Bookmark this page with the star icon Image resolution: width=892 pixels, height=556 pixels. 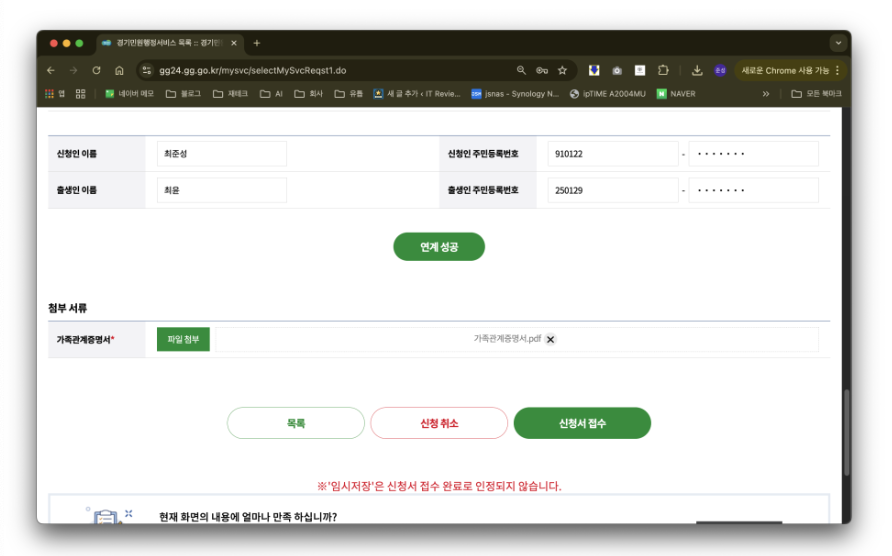pyautogui.click(x=562, y=71)
